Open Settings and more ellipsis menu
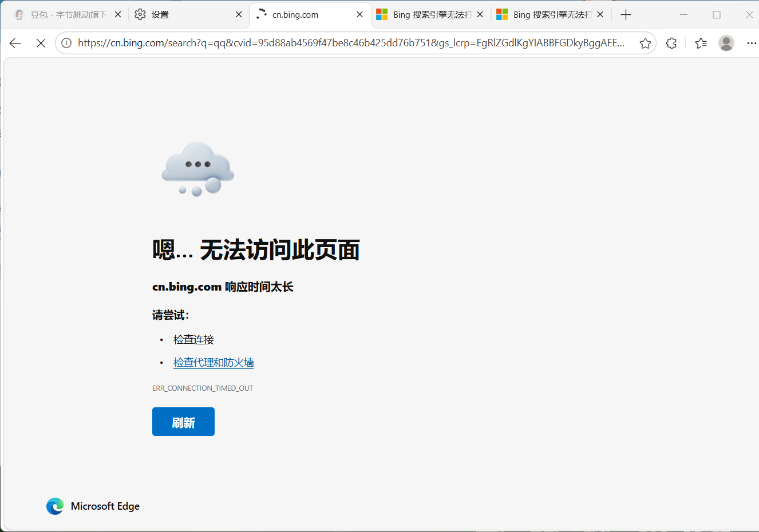 point(752,43)
